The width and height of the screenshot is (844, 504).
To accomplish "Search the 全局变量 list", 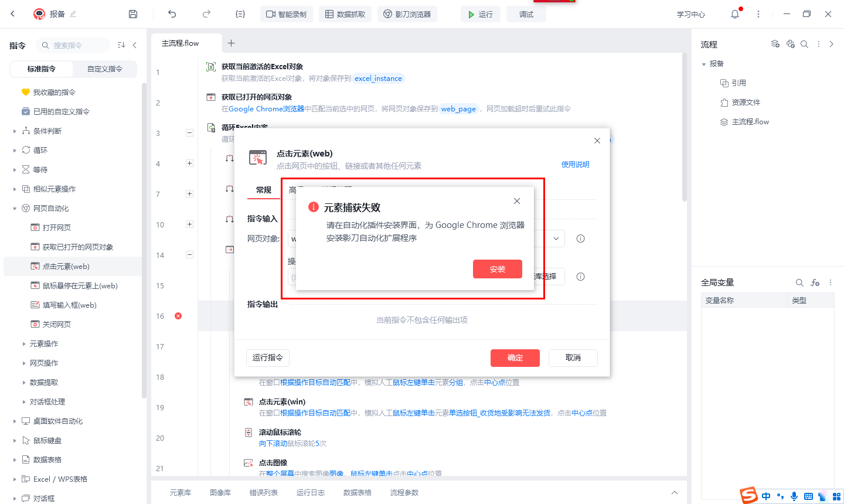I will point(799,282).
